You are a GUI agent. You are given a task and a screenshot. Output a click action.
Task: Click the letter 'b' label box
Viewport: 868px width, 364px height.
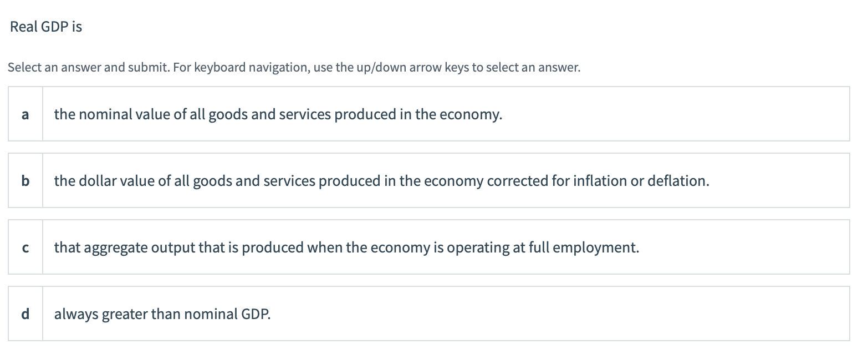click(x=25, y=180)
